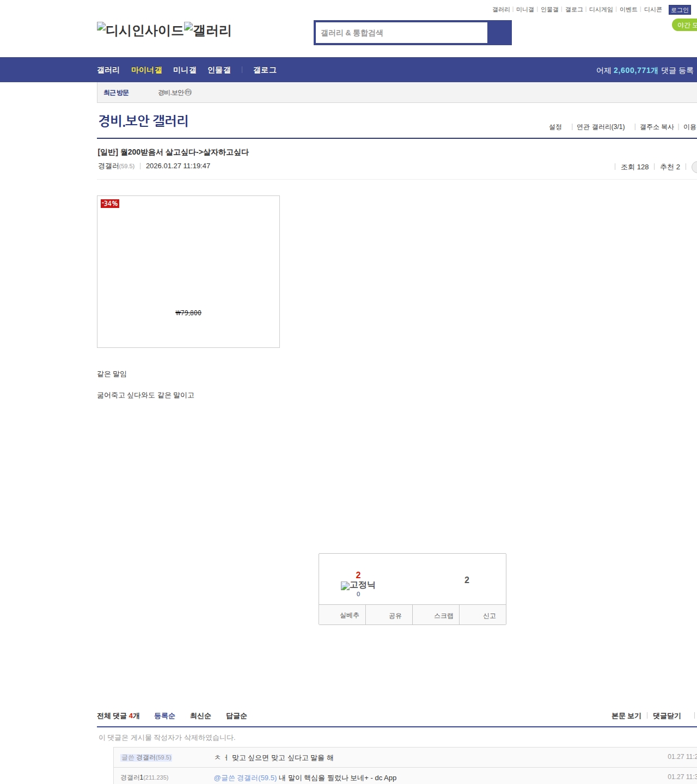Viewport: 697px width, 784px height.
Task: Collapse comments with 댓글닫기
Action: coord(667,716)
